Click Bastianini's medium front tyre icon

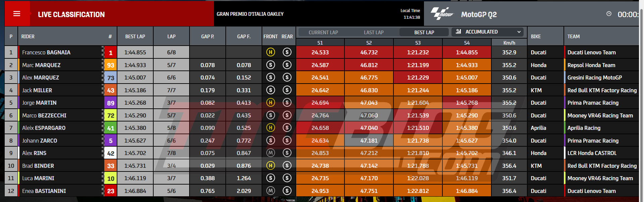coord(270,191)
